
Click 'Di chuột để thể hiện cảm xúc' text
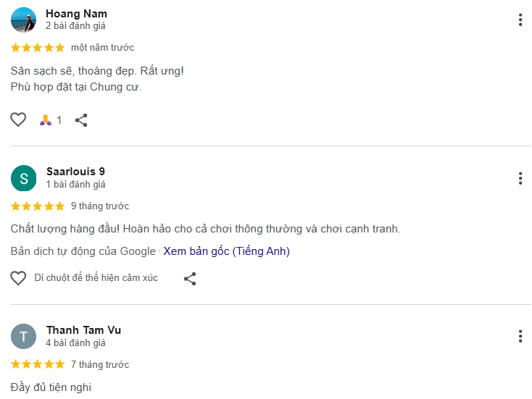pyautogui.click(x=96, y=278)
